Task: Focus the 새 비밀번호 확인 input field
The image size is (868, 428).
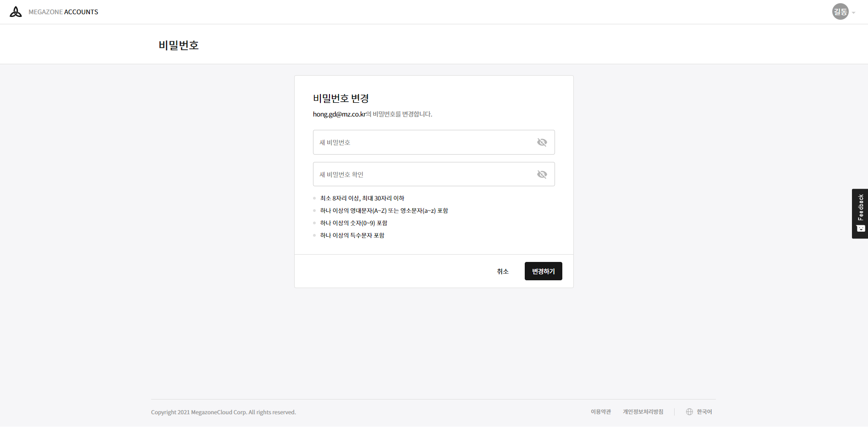Action: point(434,174)
